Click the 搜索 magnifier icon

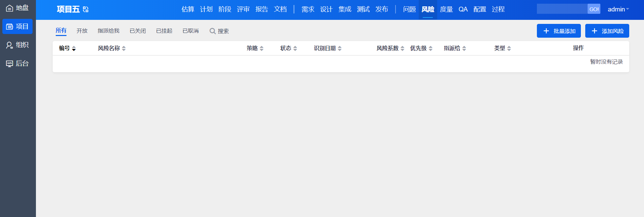click(x=213, y=31)
